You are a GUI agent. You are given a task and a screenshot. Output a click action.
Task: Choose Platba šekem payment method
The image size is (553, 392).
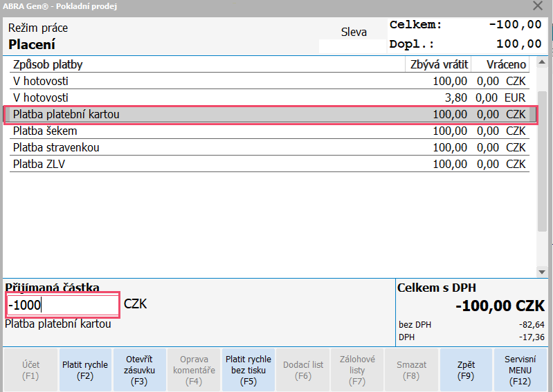coord(208,131)
